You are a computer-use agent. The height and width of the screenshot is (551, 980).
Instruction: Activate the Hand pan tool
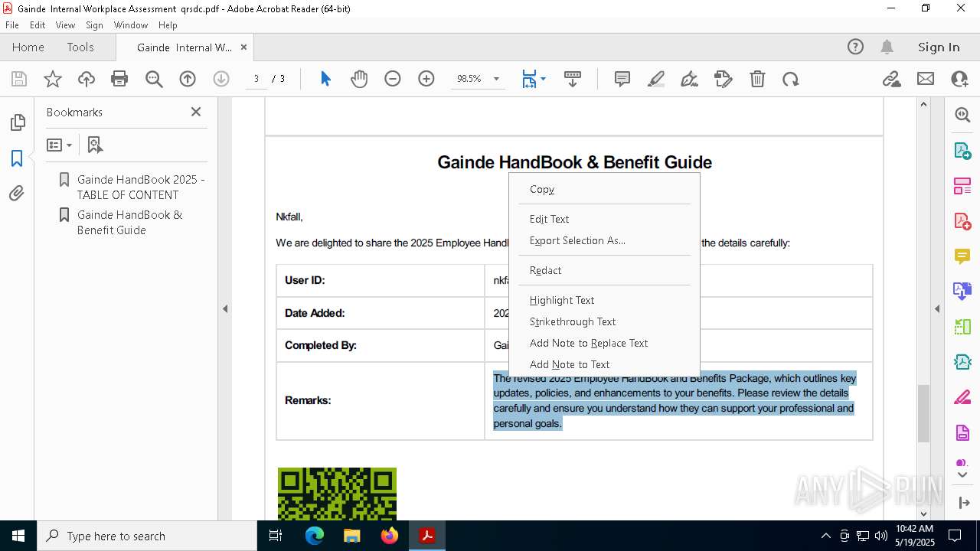tap(359, 79)
